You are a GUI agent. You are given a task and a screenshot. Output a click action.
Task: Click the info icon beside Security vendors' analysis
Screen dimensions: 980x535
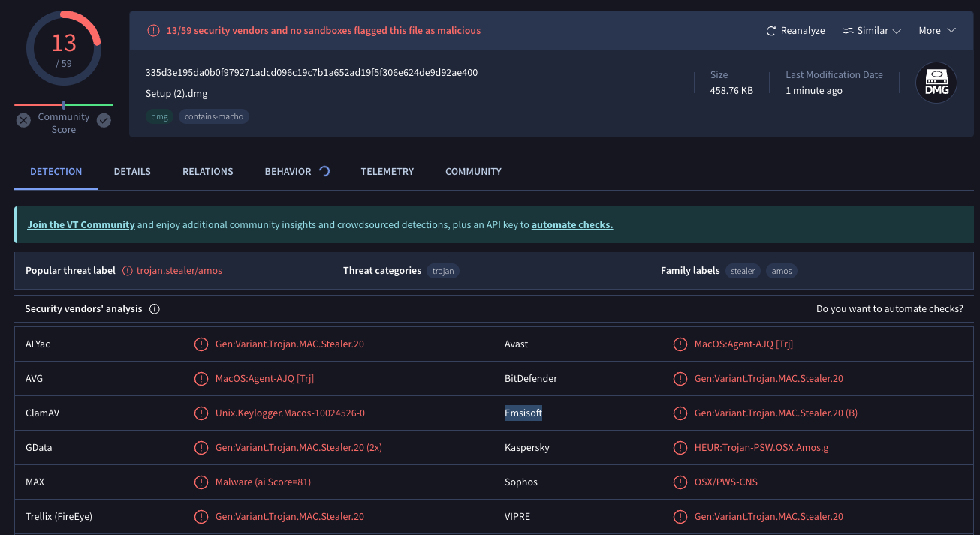(155, 309)
